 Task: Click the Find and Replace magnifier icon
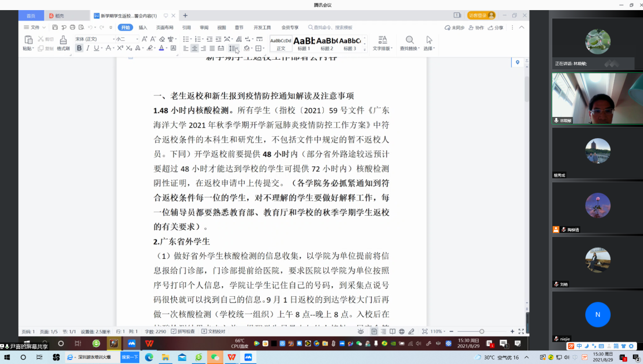409,40
